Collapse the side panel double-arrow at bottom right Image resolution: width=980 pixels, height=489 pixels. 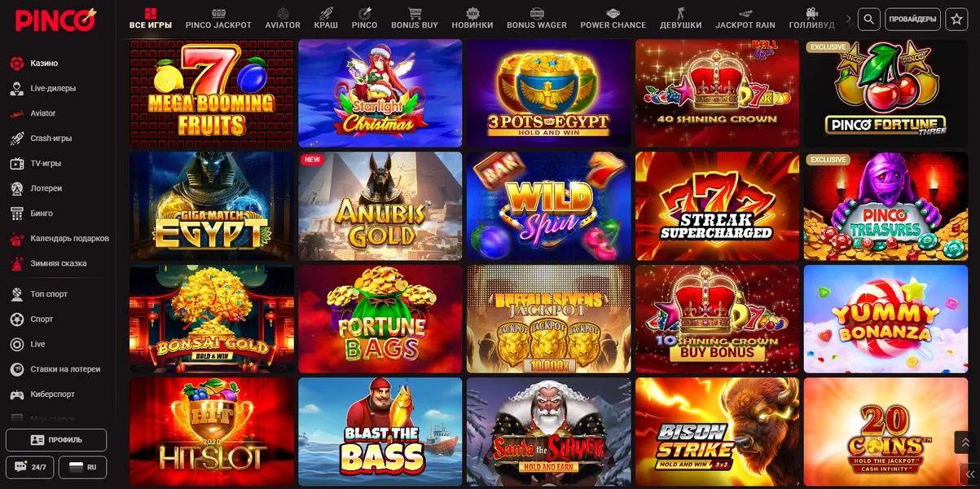[969, 474]
